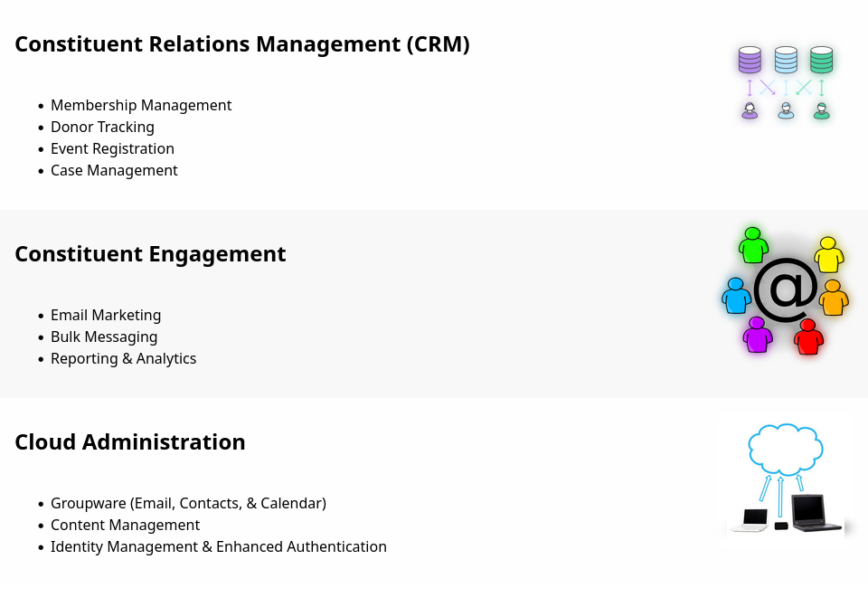Click the yellow person figure
The width and height of the screenshot is (868, 607).
(829, 254)
